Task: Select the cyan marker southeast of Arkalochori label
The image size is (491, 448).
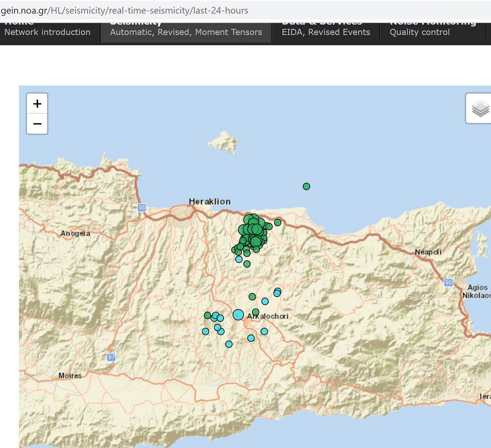Action: [264, 331]
